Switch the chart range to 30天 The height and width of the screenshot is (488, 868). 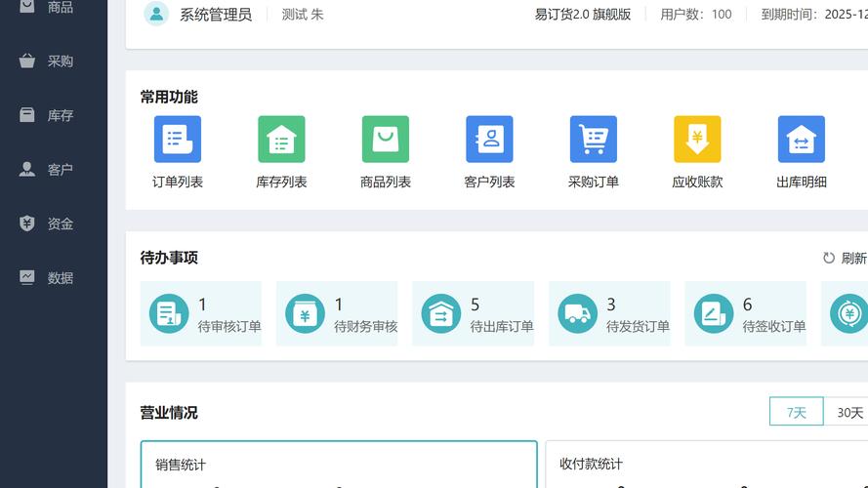(x=849, y=412)
